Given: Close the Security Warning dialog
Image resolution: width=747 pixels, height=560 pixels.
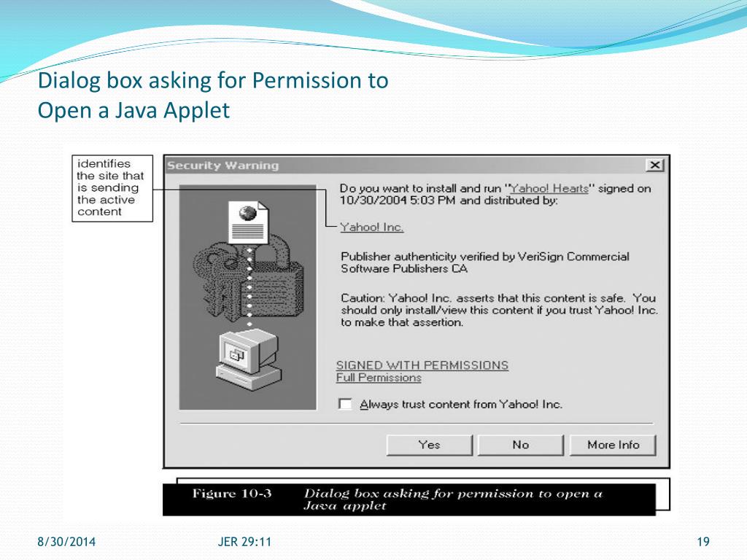Looking at the screenshot, I should (x=655, y=166).
